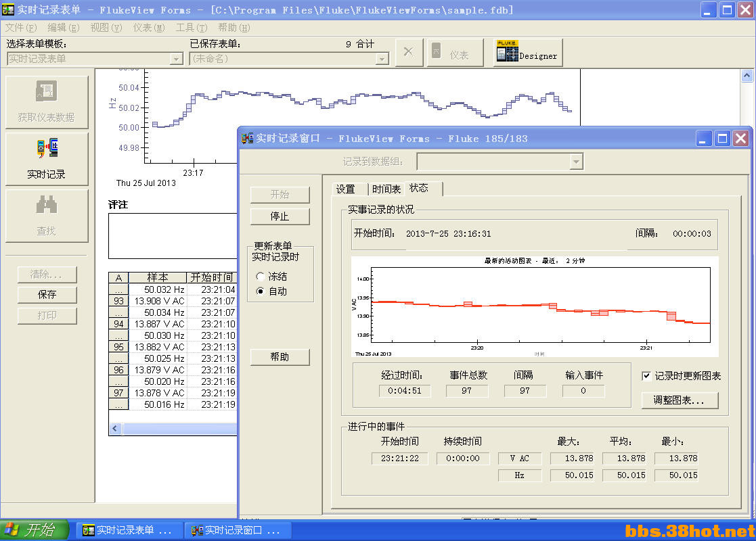Click the 停止 button
This screenshot has width=756, height=541.
280,216
